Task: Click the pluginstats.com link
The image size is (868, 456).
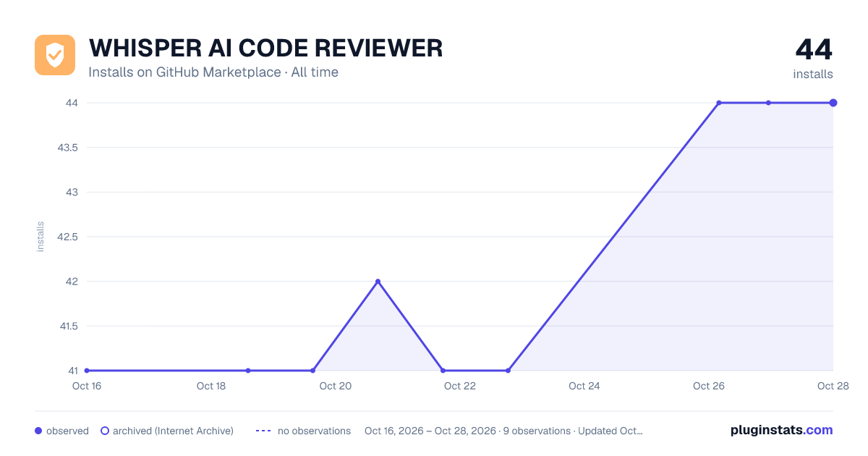Action: tap(782, 430)
